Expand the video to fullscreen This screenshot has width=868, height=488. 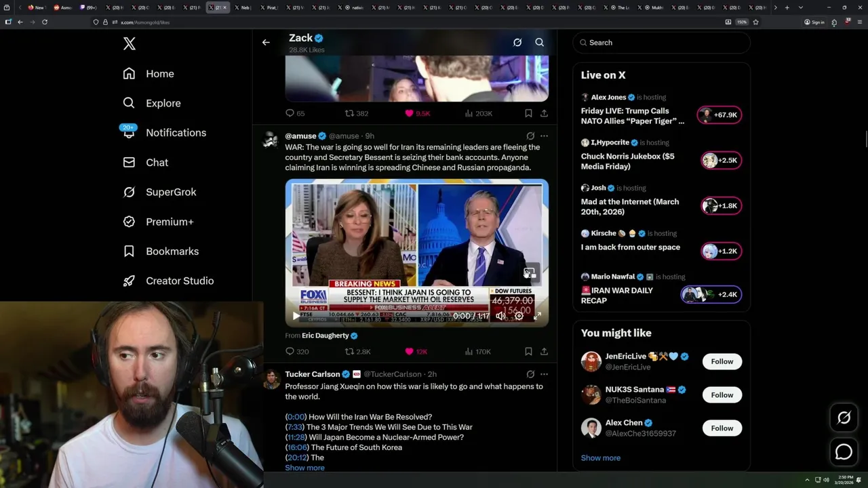pos(537,316)
